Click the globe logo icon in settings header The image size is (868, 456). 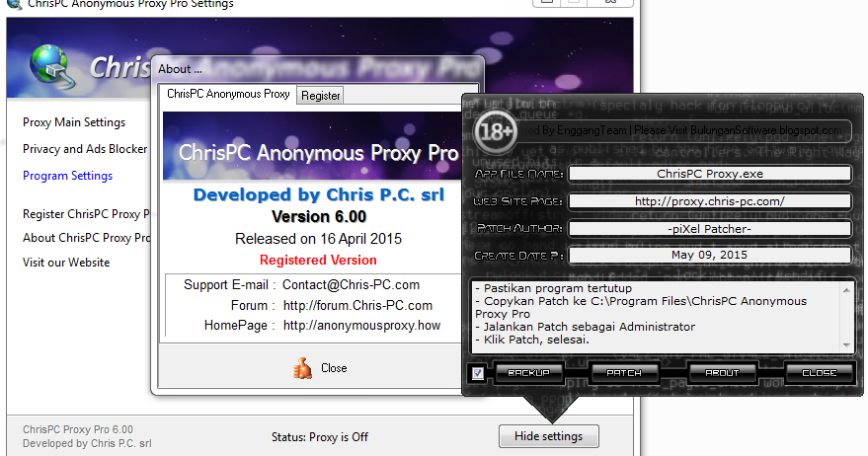point(53,67)
